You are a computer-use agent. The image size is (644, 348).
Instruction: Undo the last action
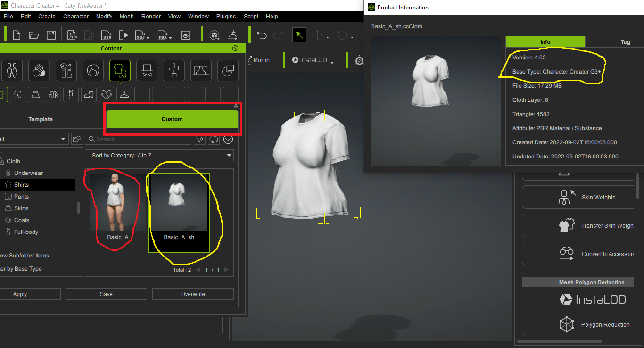click(261, 35)
